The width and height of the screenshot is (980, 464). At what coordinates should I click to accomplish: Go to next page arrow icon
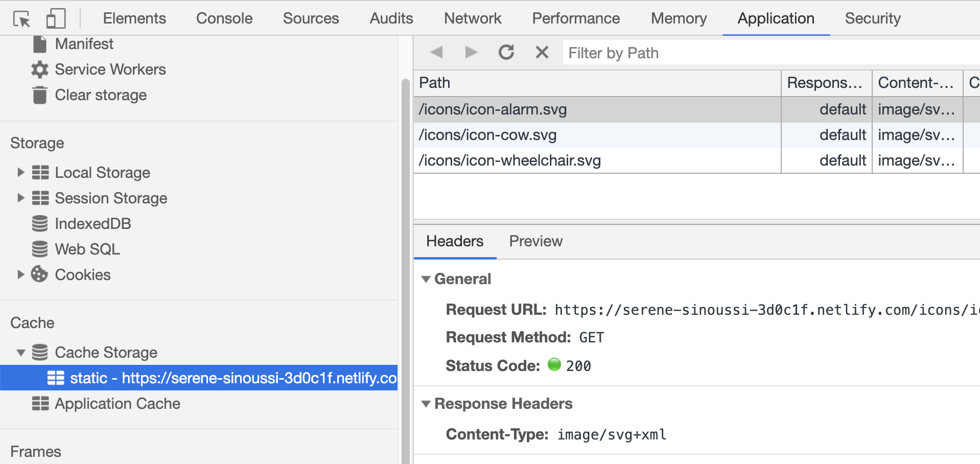(x=471, y=52)
